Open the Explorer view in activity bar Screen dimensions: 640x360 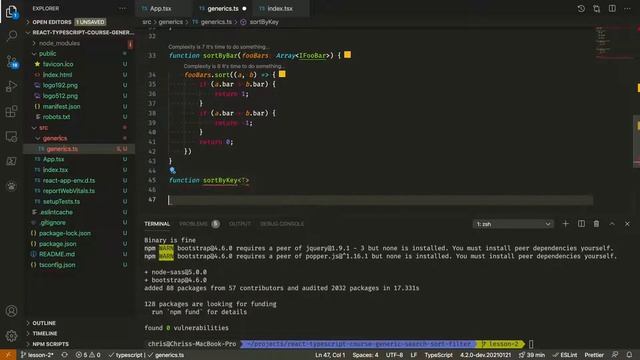point(11,11)
